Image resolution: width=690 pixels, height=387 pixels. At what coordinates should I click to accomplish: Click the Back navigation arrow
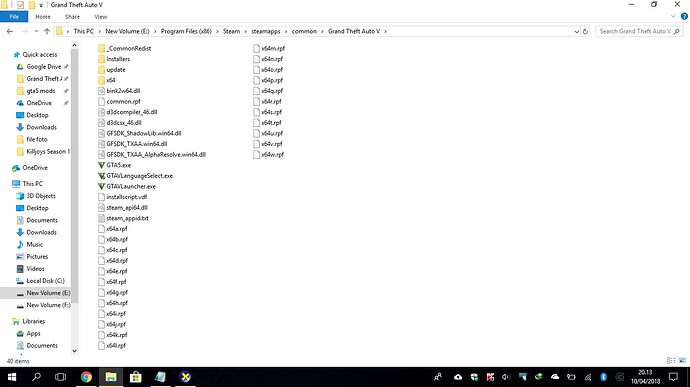point(10,31)
